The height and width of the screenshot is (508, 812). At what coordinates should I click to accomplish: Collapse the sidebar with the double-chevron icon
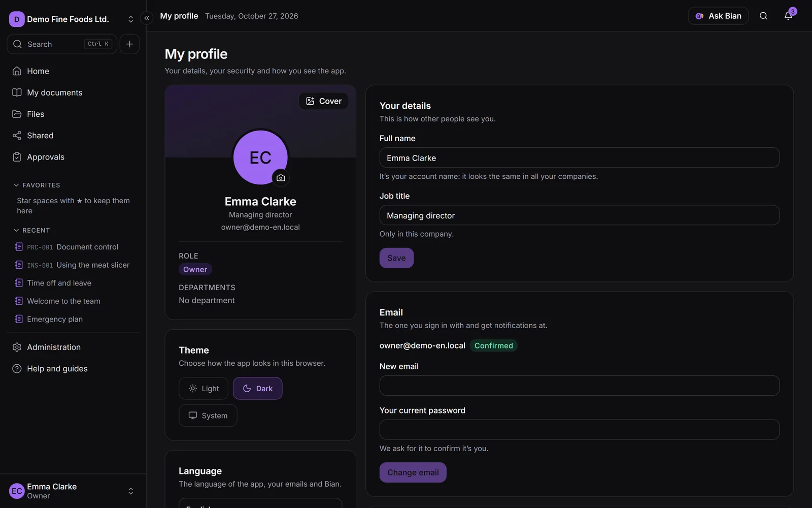(x=147, y=18)
